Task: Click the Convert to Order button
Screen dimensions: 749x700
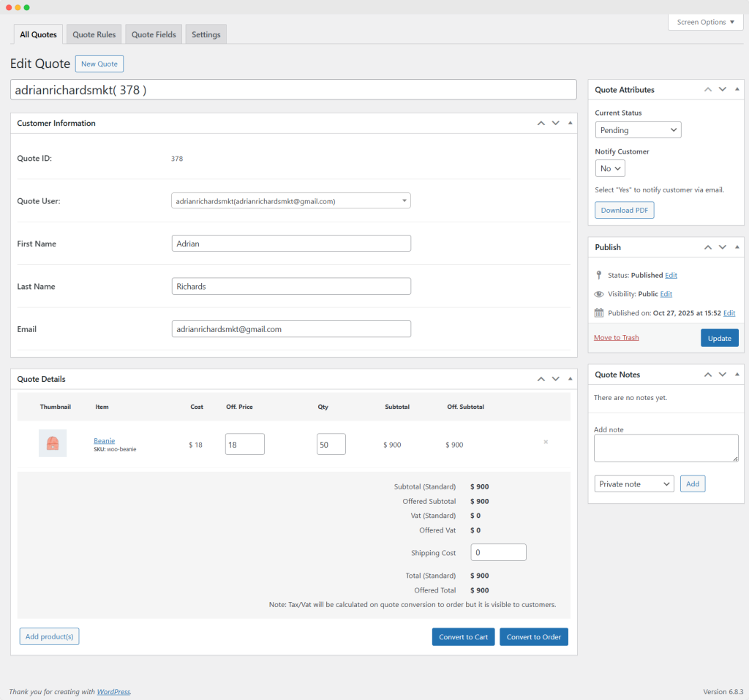Action: [x=533, y=637]
